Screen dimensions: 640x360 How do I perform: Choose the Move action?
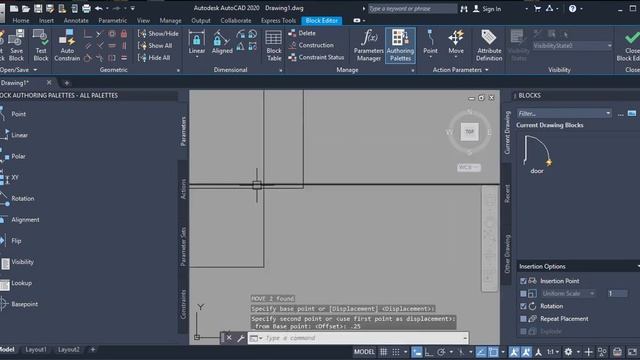(456, 44)
